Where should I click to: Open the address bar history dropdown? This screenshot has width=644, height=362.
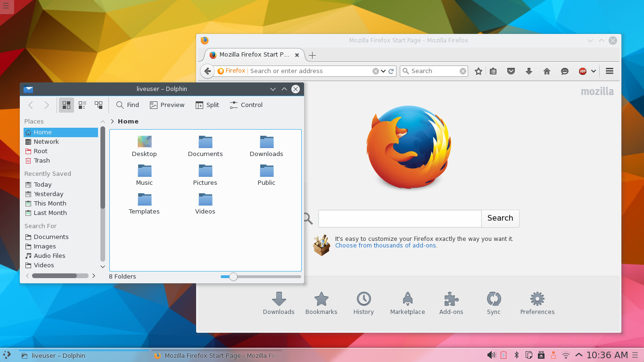(x=384, y=71)
